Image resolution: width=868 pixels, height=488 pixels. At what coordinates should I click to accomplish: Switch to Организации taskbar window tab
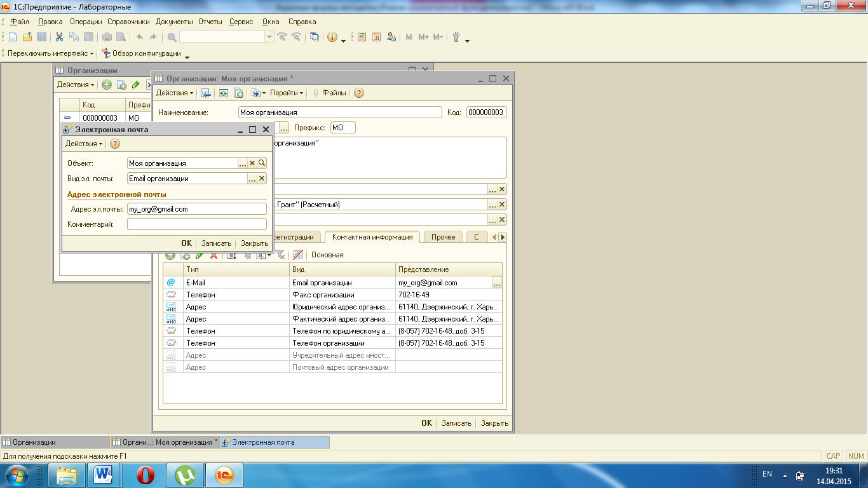click(55, 442)
